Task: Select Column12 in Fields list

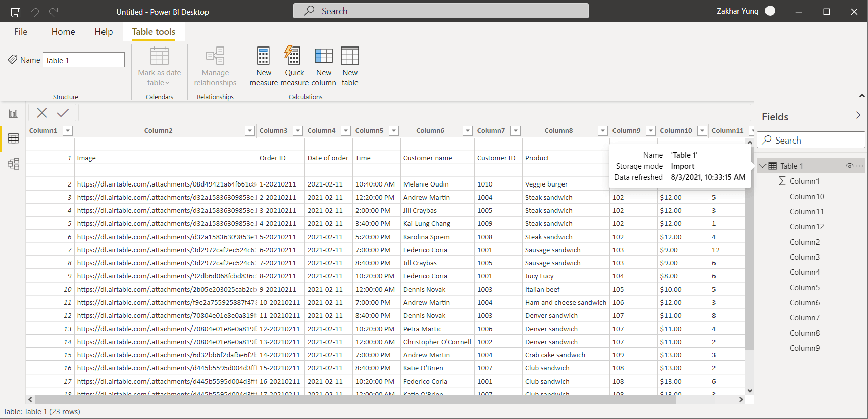Action: (x=806, y=226)
